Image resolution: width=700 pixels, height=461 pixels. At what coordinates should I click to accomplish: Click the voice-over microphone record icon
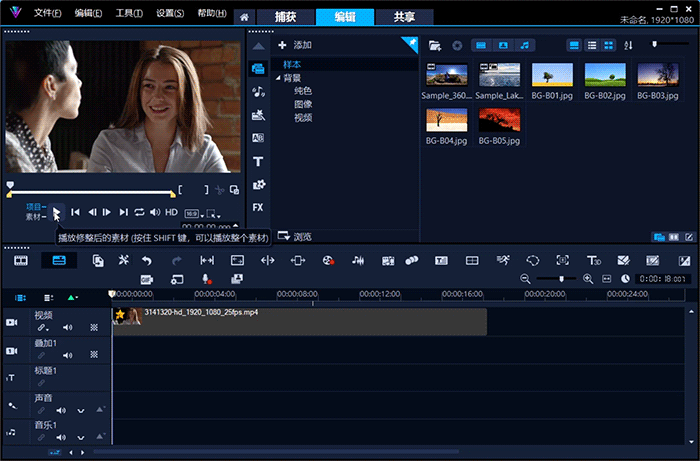pyautogui.click(x=206, y=279)
